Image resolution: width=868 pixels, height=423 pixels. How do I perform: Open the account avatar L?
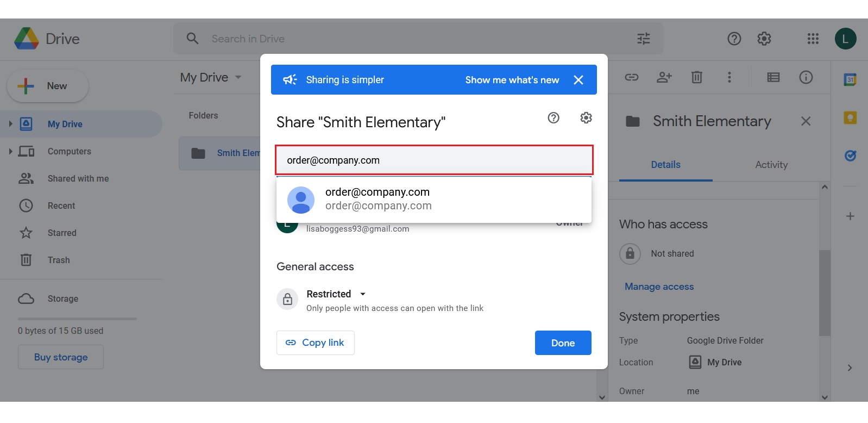click(x=845, y=39)
